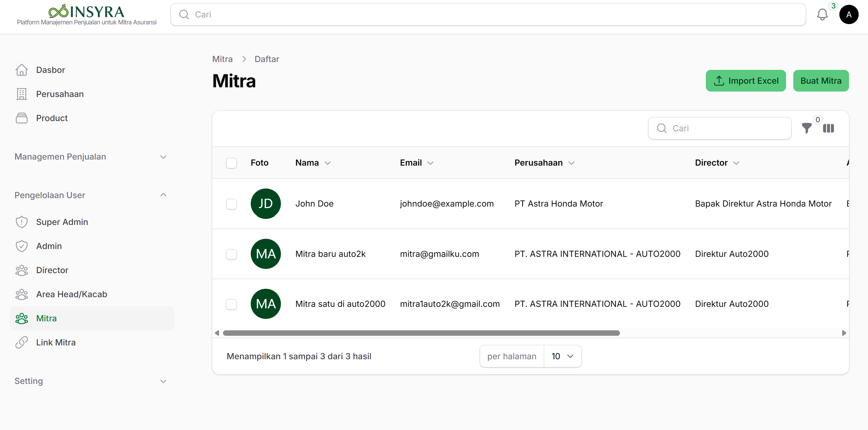Image resolution: width=868 pixels, height=430 pixels.
Task: Open Super Admin in the sidebar
Action: point(92,222)
